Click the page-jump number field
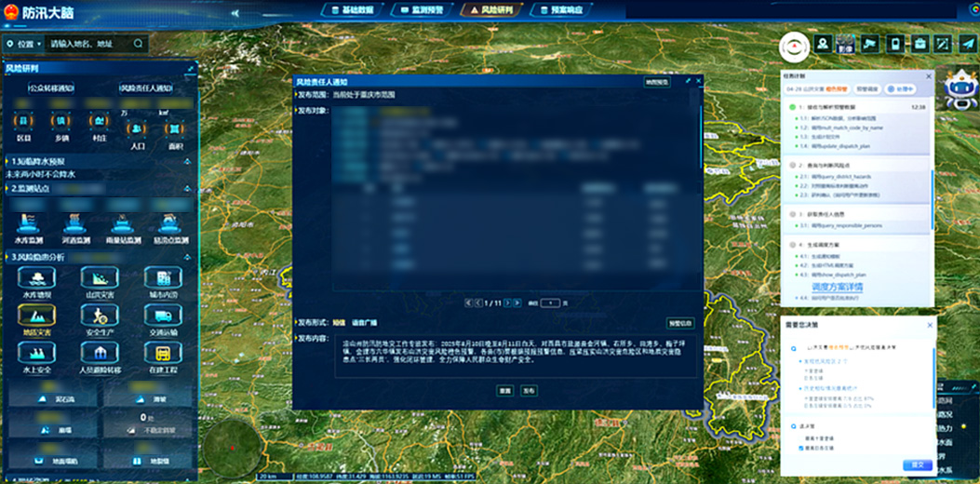980x484 pixels. 550,302
